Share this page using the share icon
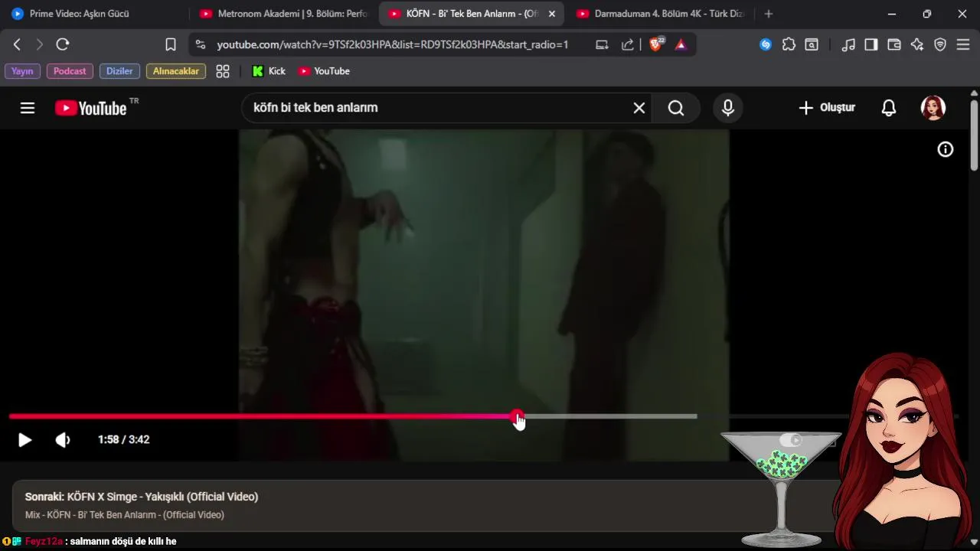The height and width of the screenshot is (551, 980). 628,44
